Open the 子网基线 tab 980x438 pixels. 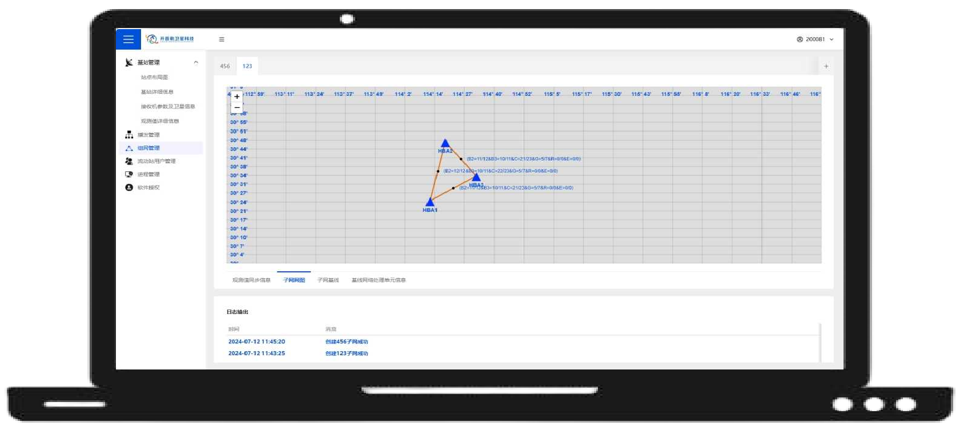point(328,280)
